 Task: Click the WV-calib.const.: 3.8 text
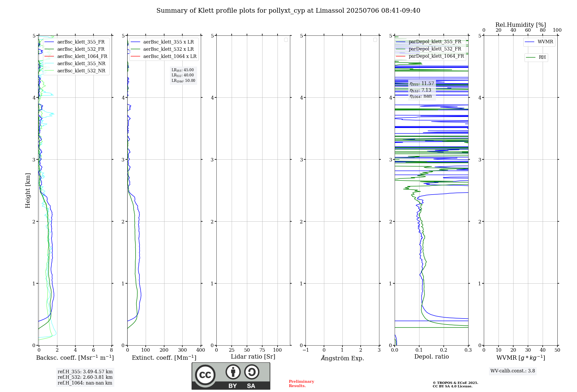(x=513, y=371)
